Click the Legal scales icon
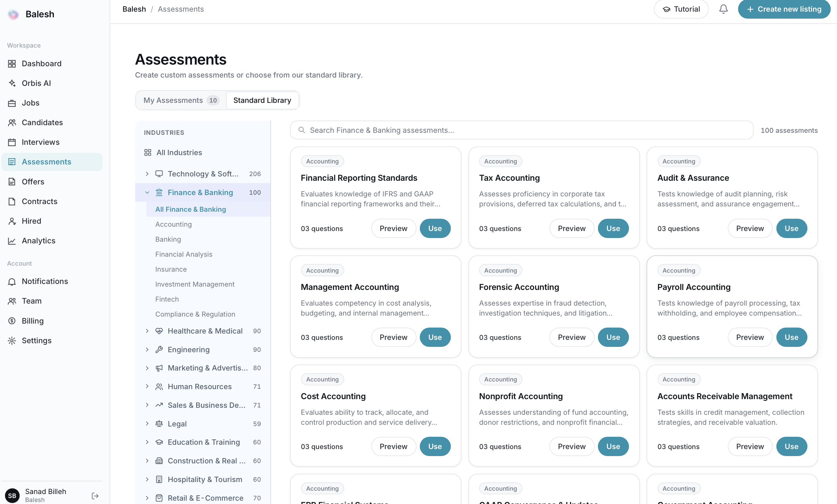 coord(159,424)
